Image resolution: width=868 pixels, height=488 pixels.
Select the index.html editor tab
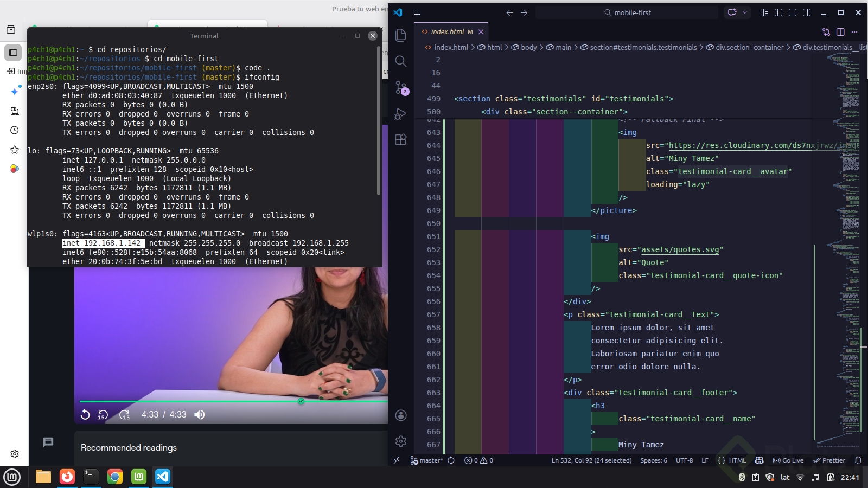point(447,32)
